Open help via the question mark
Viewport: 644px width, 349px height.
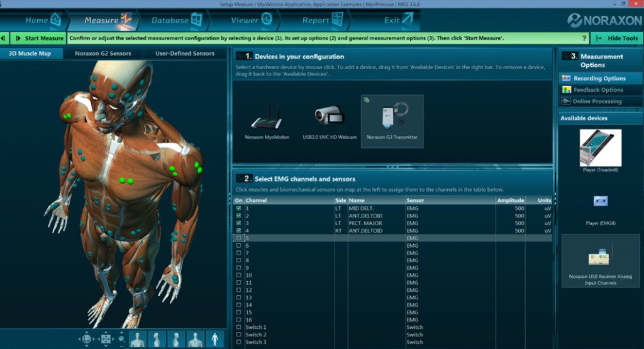click(584, 38)
